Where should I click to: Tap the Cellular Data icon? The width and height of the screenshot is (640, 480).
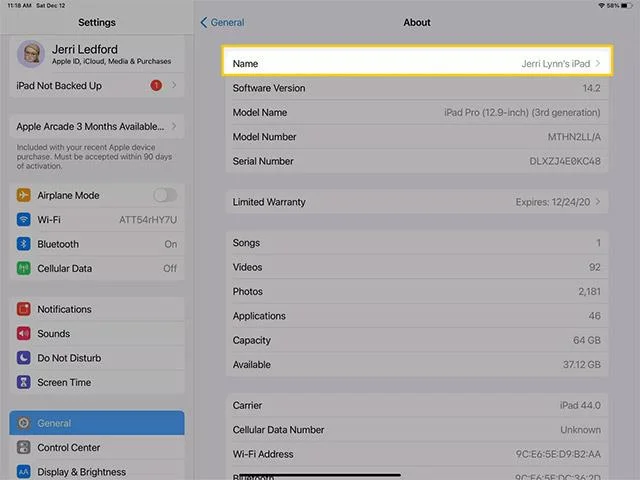click(x=24, y=269)
